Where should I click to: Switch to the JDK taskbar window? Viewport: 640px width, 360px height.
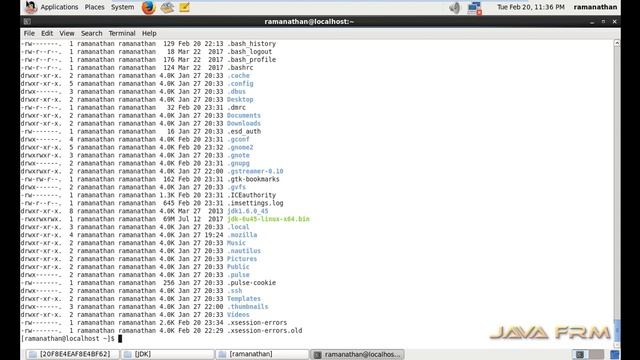click(168, 354)
